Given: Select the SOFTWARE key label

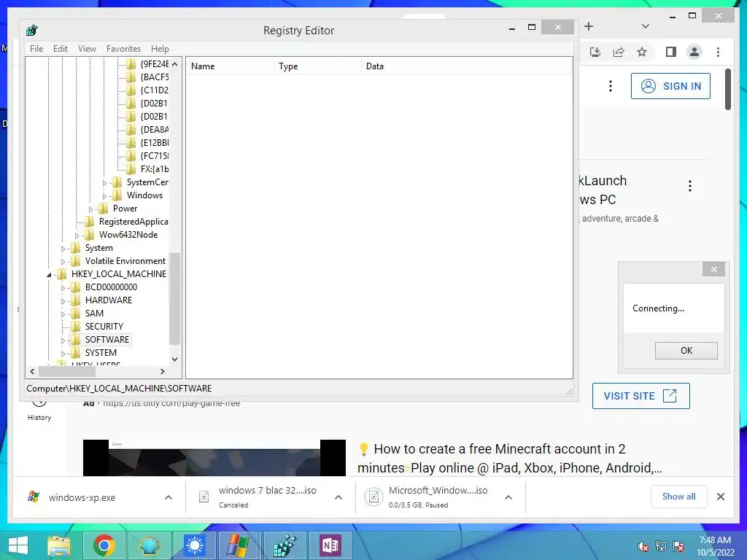Looking at the screenshot, I should [x=107, y=340].
